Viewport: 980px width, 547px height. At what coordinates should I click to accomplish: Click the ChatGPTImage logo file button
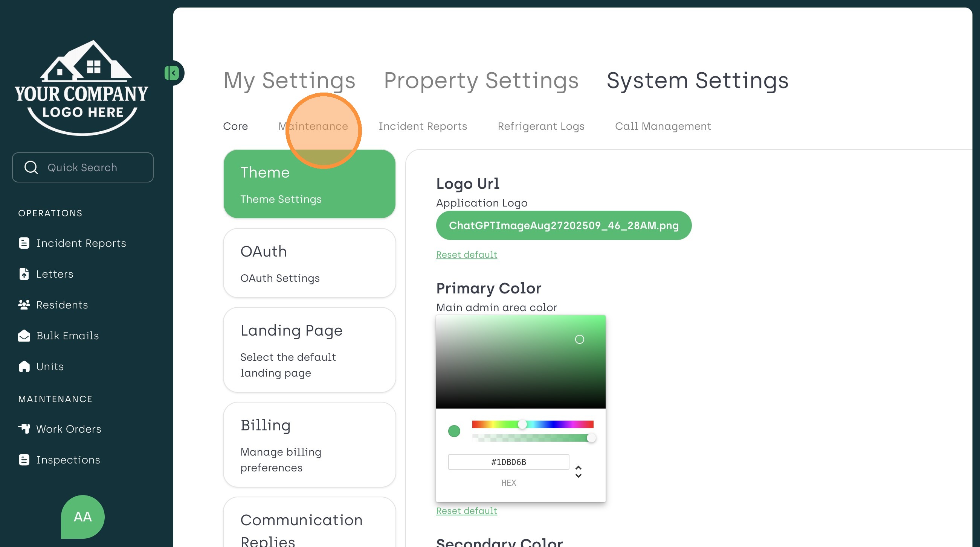(x=563, y=225)
